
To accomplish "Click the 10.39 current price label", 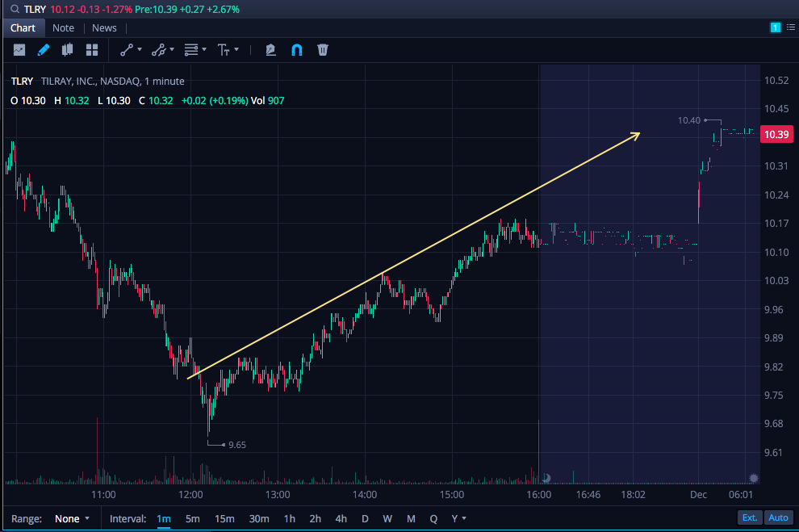I will 776,135.
